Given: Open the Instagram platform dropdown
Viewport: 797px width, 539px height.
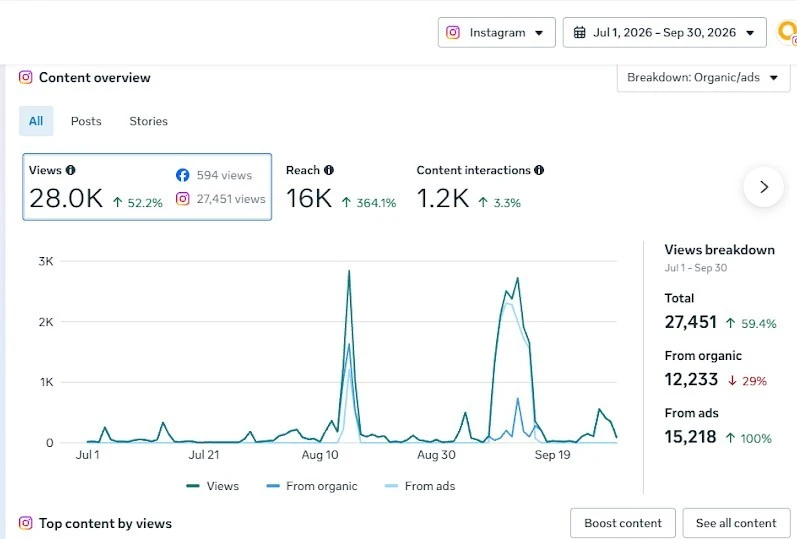Looking at the screenshot, I should (497, 33).
